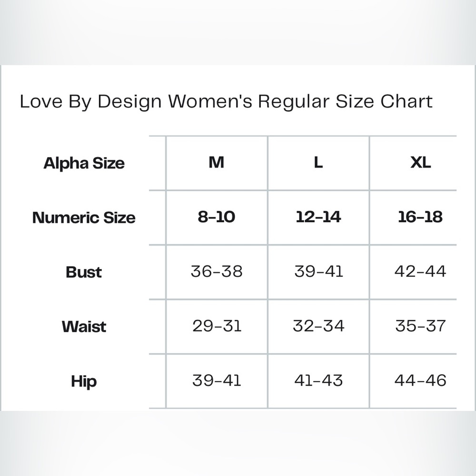Select the XL alpha size cell

[x=420, y=162]
